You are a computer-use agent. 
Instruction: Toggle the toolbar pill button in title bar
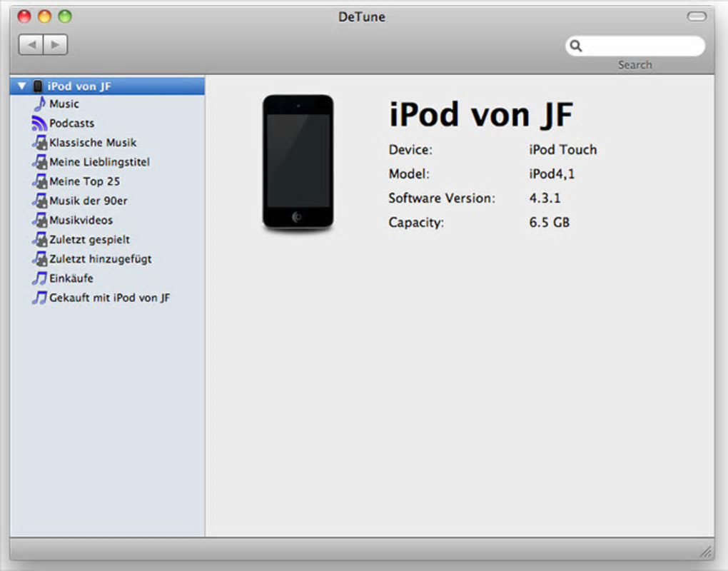[697, 16]
